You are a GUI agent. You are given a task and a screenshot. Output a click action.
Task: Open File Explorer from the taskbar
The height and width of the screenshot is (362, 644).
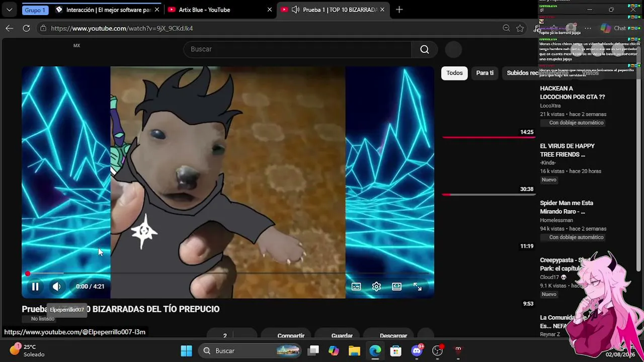[354, 351]
